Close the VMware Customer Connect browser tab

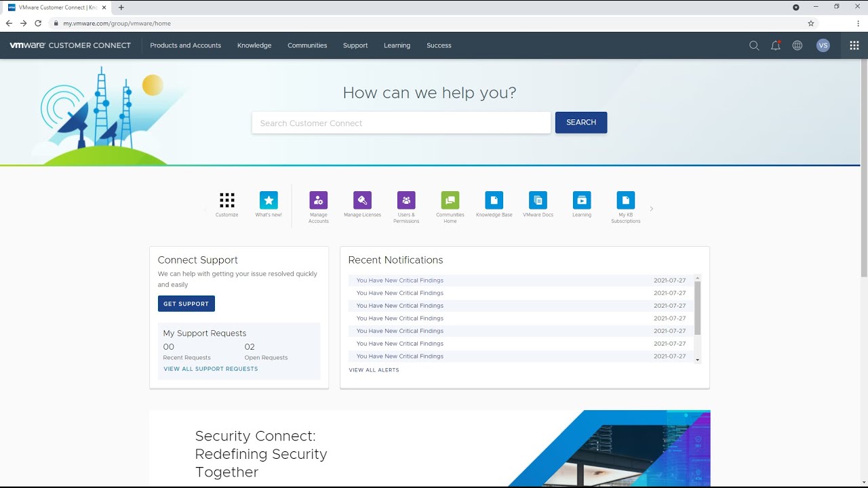coord(104,7)
